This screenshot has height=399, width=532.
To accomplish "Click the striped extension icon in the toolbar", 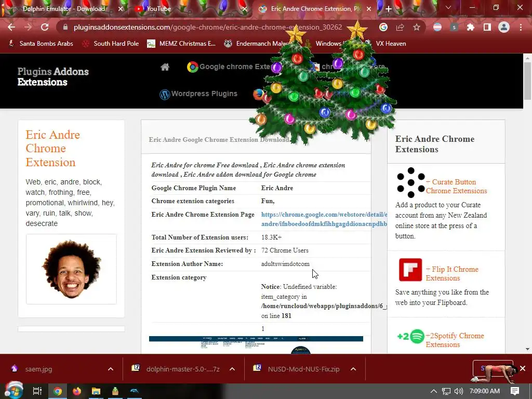I will click(x=437, y=27).
